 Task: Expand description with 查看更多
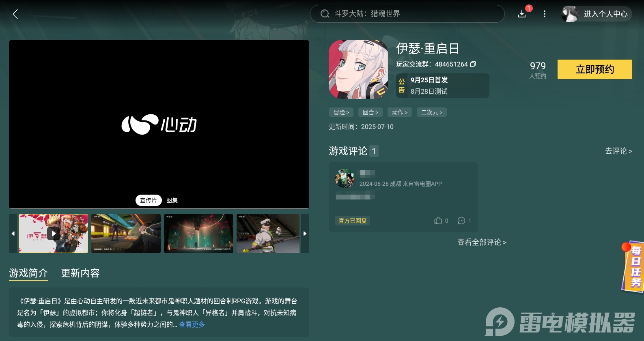click(x=192, y=324)
